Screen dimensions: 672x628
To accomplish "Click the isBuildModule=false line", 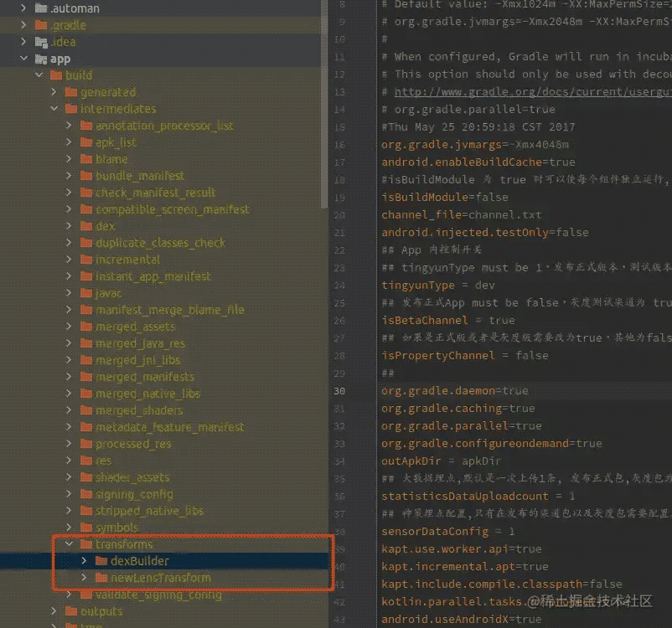I will pos(445,197).
